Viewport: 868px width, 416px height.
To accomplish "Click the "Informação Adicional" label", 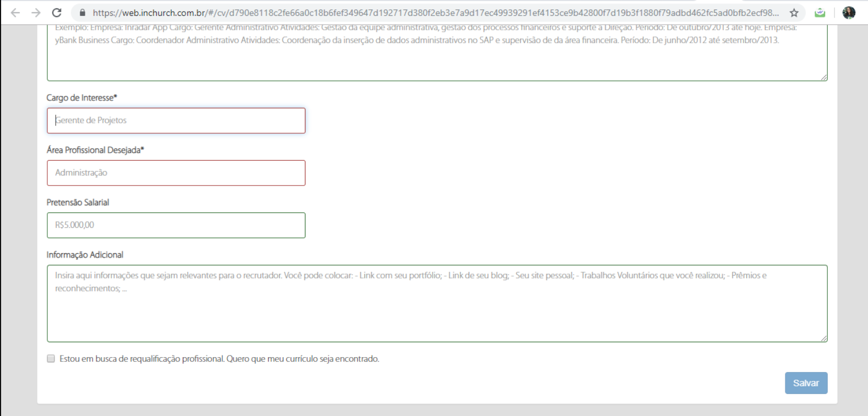I will point(85,255).
